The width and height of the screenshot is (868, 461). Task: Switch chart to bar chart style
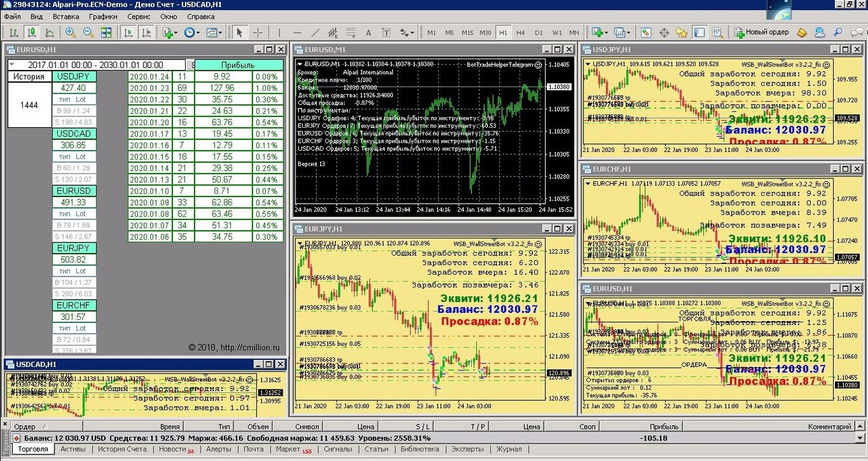(x=13, y=32)
